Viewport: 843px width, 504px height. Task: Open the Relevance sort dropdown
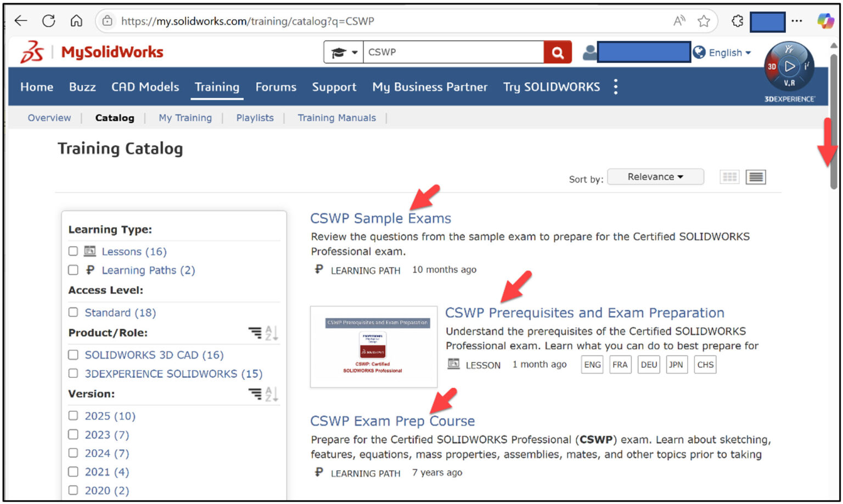click(x=655, y=177)
